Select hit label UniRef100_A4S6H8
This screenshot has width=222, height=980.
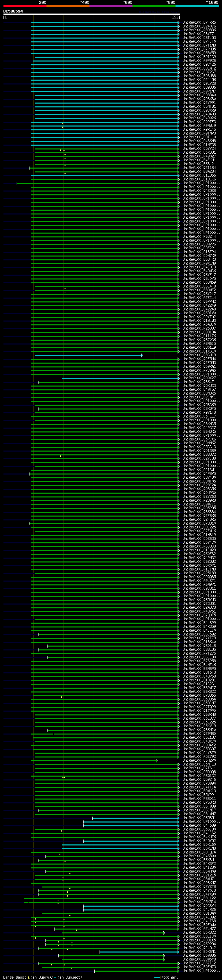pyautogui.click(x=199, y=141)
